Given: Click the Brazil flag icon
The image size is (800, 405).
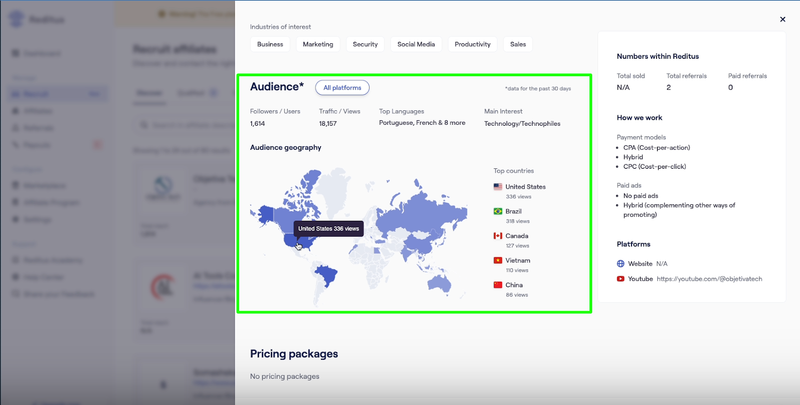Looking at the screenshot, I should point(498,211).
